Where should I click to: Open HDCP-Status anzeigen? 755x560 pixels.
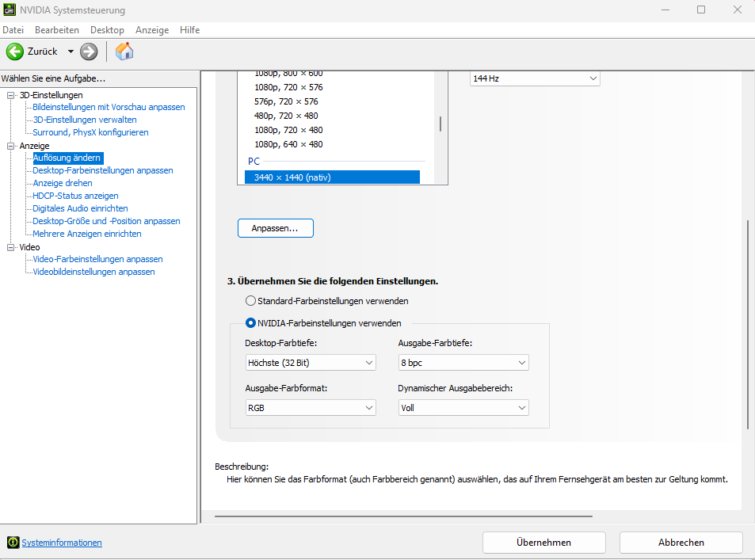[x=75, y=196]
